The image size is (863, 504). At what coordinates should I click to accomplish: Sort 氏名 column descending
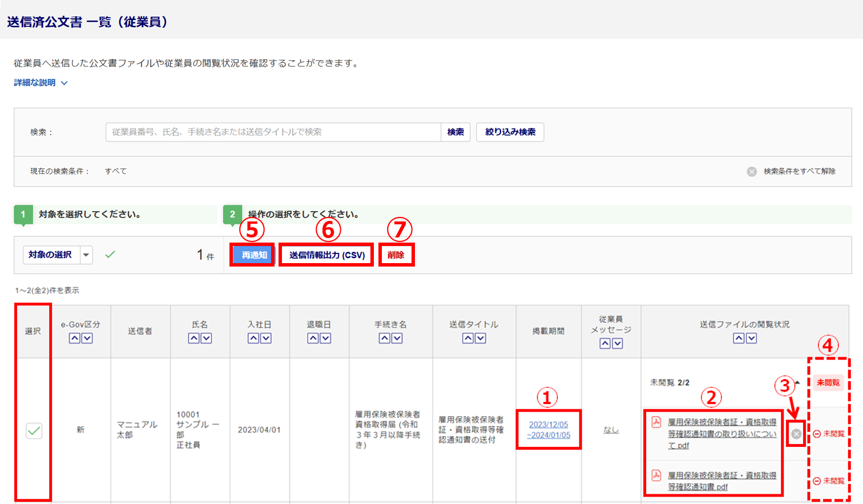tap(207, 338)
